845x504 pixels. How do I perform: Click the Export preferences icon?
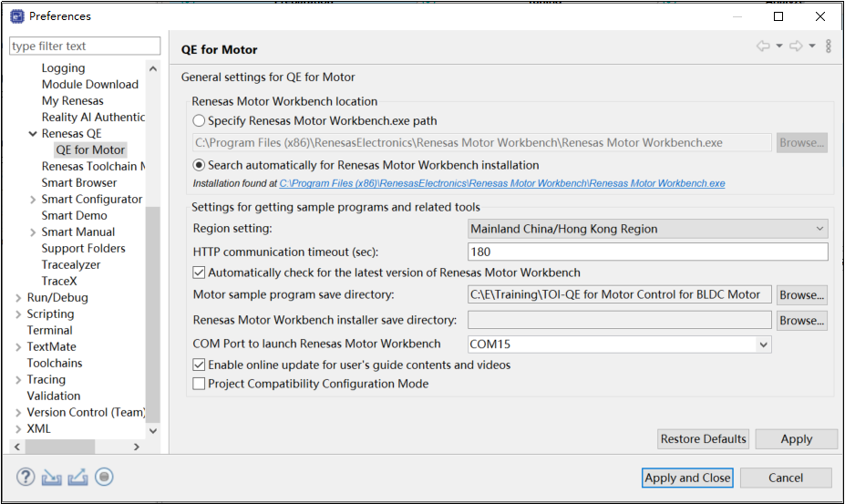(77, 477)
